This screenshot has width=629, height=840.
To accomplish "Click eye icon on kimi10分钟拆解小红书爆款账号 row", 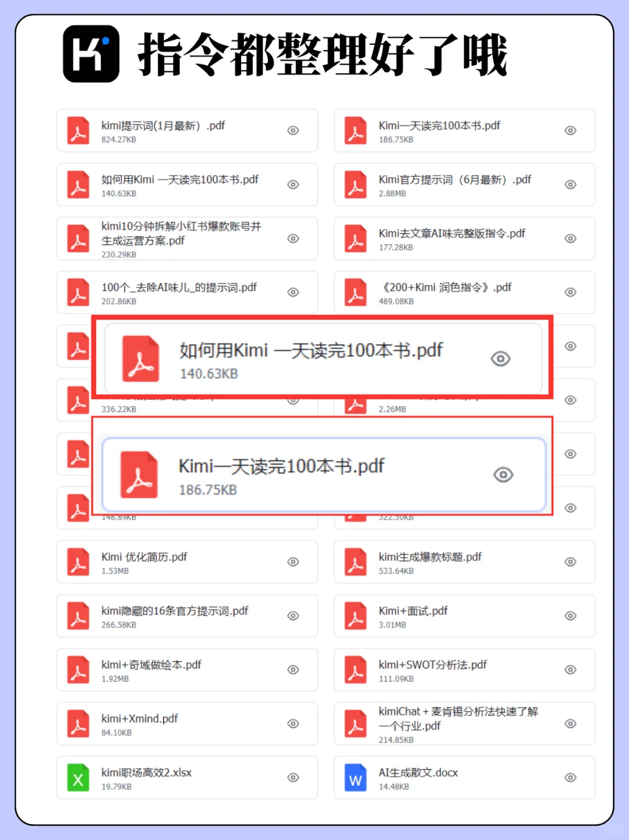I will [294, 239].
